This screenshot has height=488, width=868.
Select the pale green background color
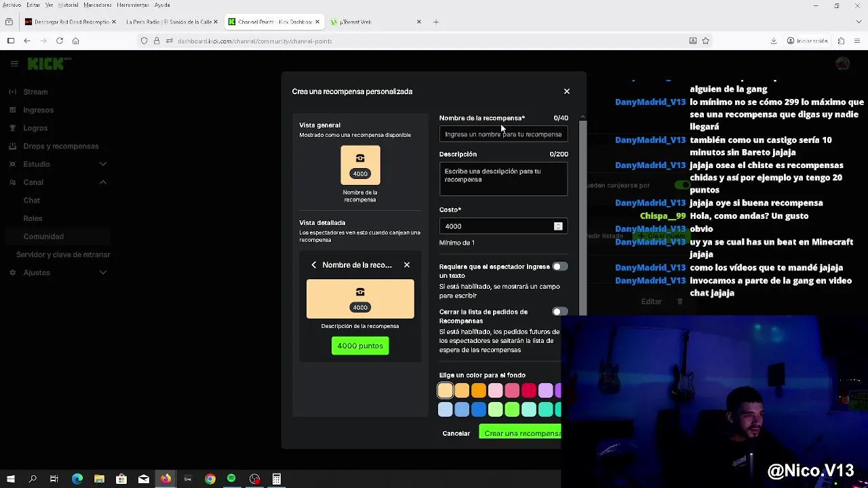click(x=495, y=409)
